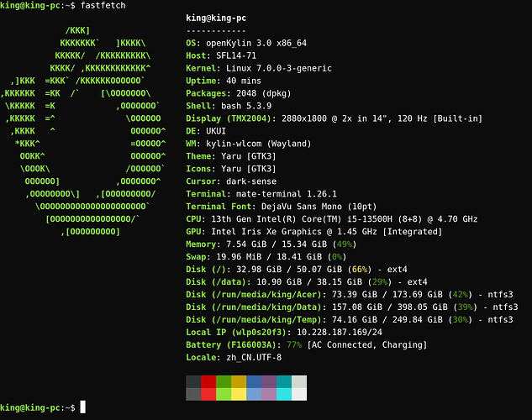Click the CPU model 'i5-13500H'
The image size is (532, 420).
pos(370,219)
